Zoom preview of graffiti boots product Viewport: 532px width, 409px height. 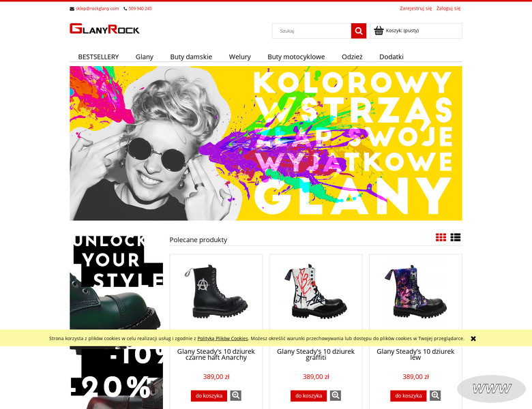coord(336,395)
